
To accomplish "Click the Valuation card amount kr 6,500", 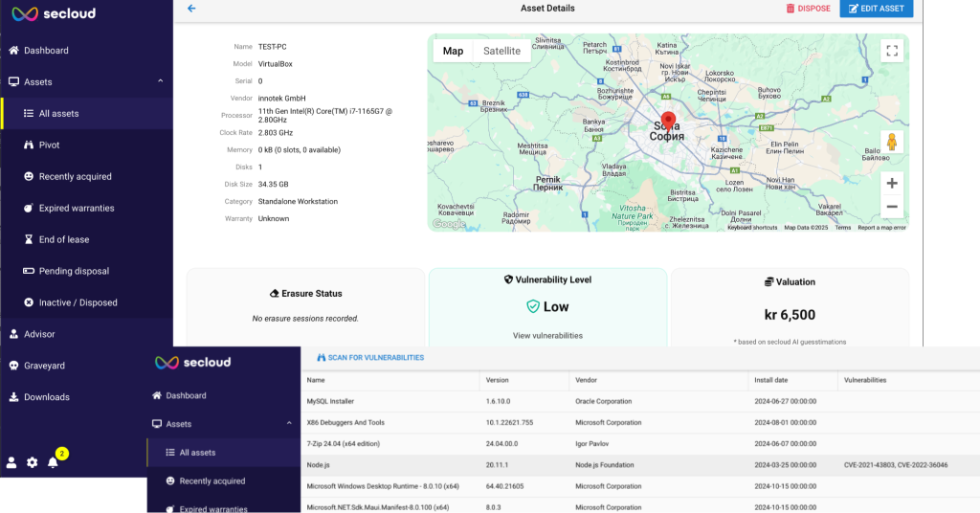I will click(790, 315).
